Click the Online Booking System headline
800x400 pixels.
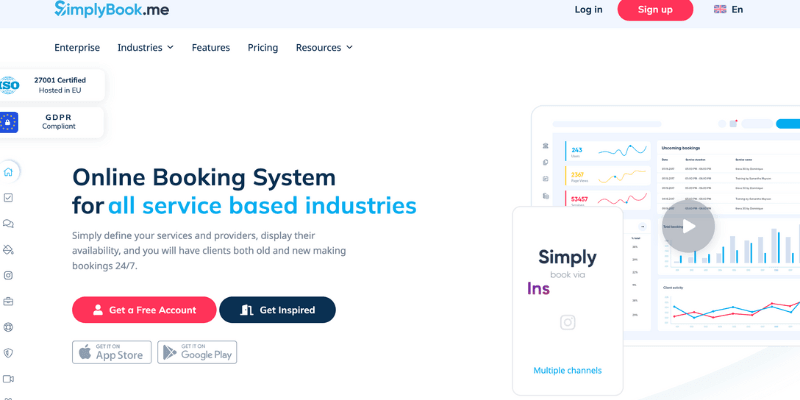coord(204,178)
